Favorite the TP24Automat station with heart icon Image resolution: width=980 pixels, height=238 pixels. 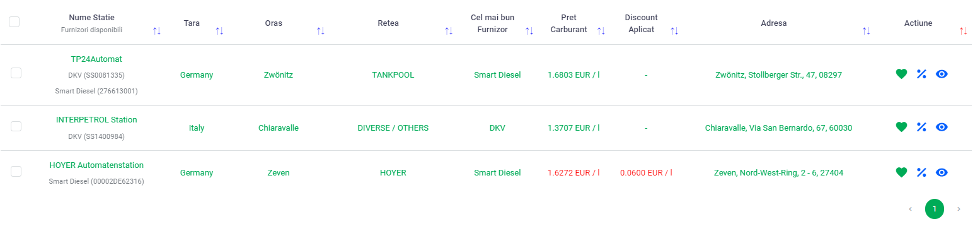[x=901, y=74]
